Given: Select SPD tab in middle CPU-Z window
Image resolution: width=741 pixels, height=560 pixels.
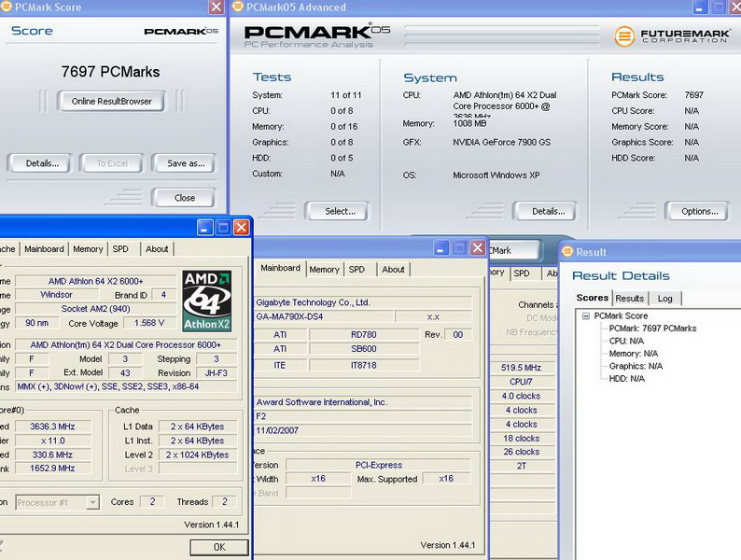Looking at the screenshot, I should 357,270.
